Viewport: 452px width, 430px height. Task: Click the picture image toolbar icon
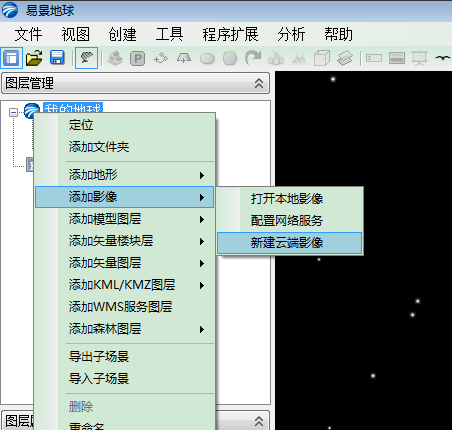[x=397, y=58]
